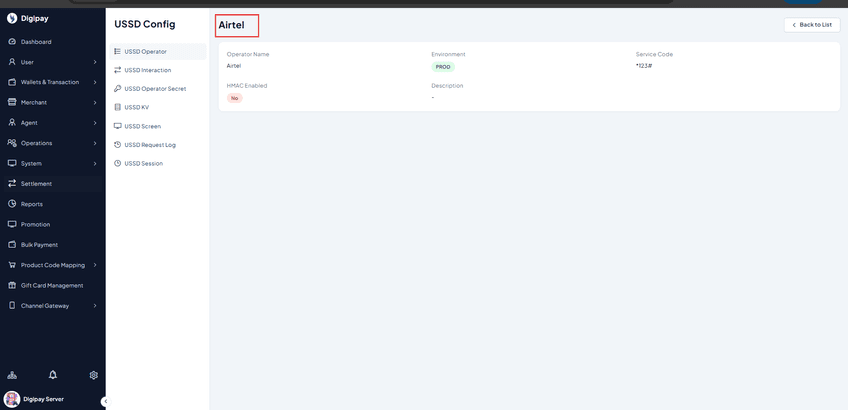Screen dimensions: 848x410
Task: Click the USSD Interaction arrows icon
Action: point(117,70)
